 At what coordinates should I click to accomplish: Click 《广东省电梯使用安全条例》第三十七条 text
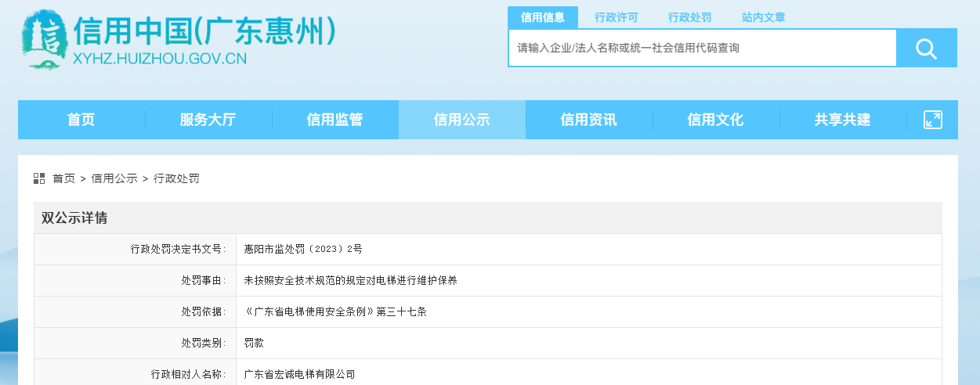(x=335, y=311)
